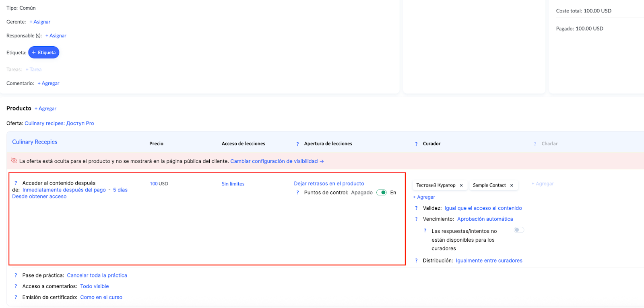Screen dimensions: 644x308
Task: Remove Тестовий Куратор curator tag
Action: click(x=461, y=185)
